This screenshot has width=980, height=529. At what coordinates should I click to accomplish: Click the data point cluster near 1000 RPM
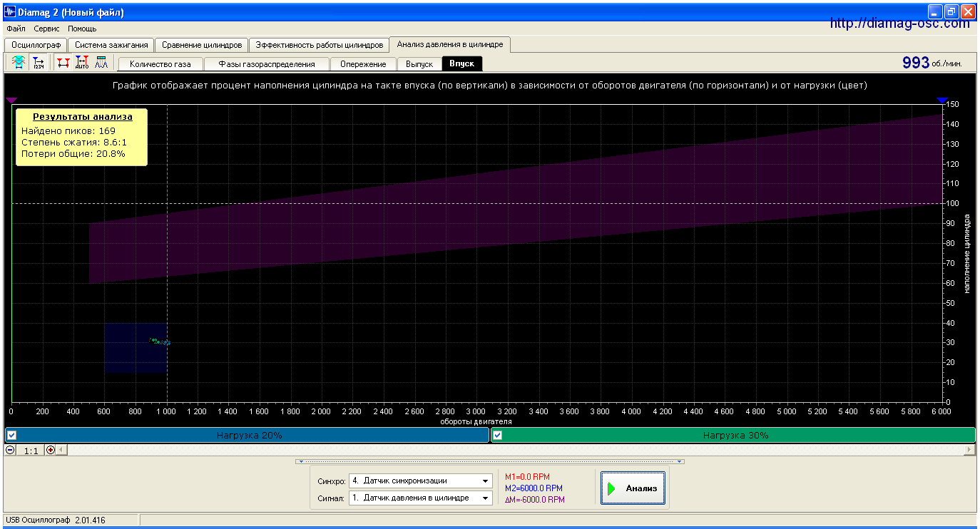160,341
